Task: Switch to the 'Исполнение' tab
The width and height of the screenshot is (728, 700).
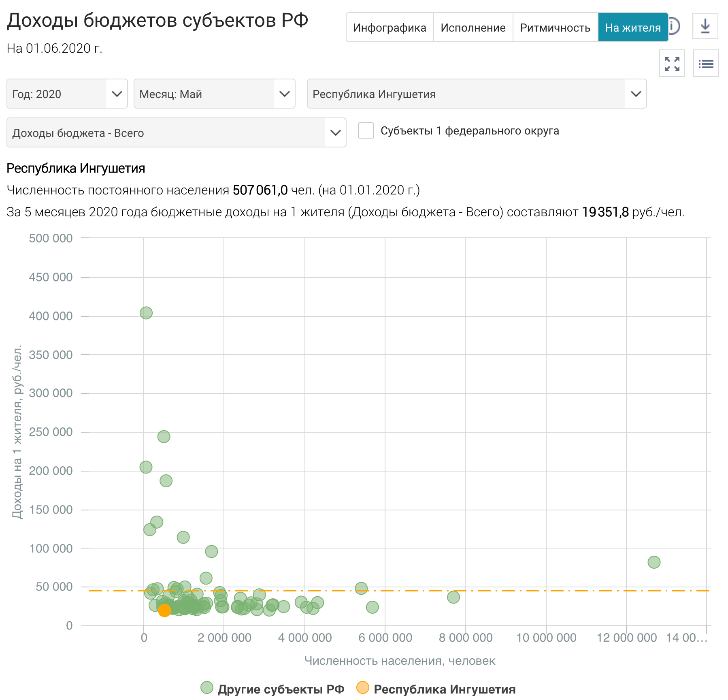Action: coord(473,28)
